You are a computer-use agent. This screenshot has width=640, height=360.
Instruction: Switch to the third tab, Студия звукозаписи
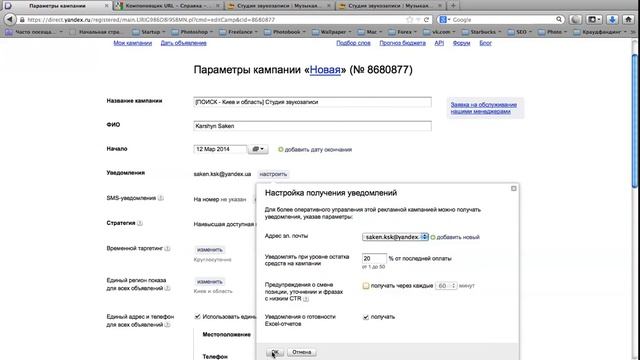[278, 6]
